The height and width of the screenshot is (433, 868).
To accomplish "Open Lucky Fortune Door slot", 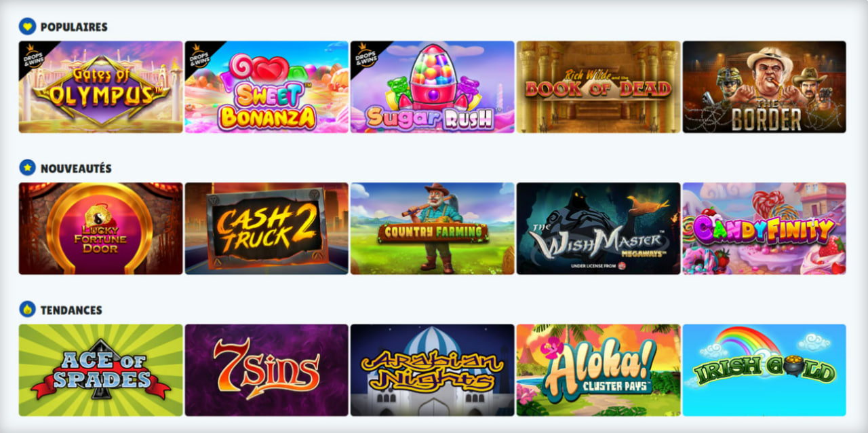I will click(x=101, y=229).
